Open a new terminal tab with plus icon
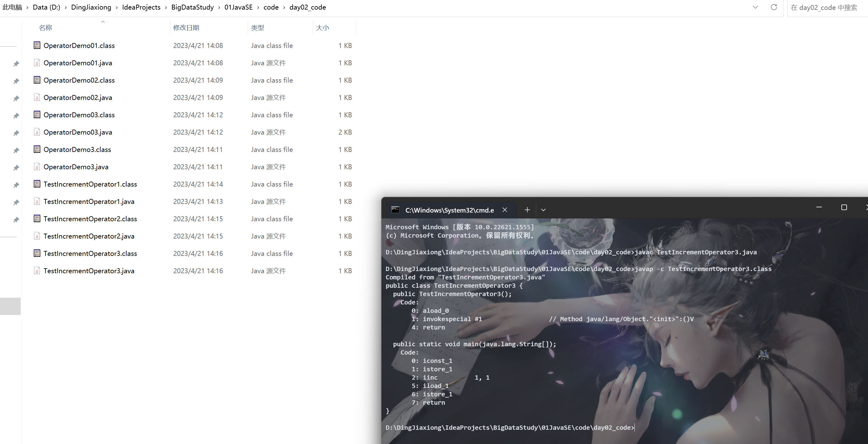Viewport: 868px width, 444px height. point(527,210)
